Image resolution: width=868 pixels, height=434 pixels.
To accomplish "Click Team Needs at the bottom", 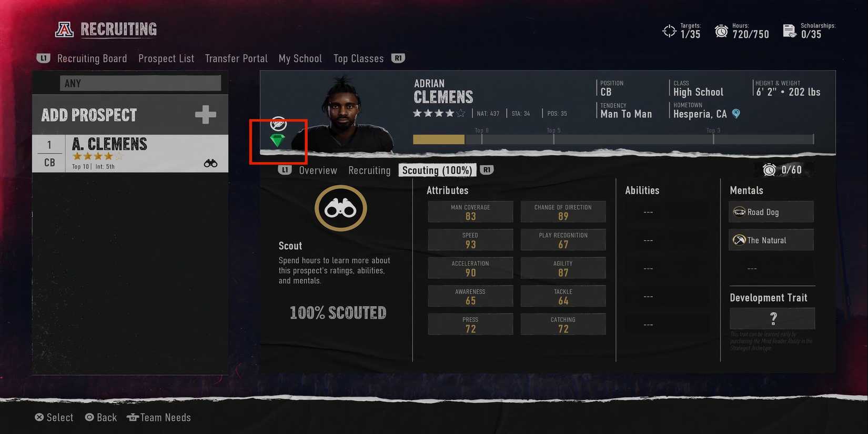I will pyautogui.click(x=159, y=418).
